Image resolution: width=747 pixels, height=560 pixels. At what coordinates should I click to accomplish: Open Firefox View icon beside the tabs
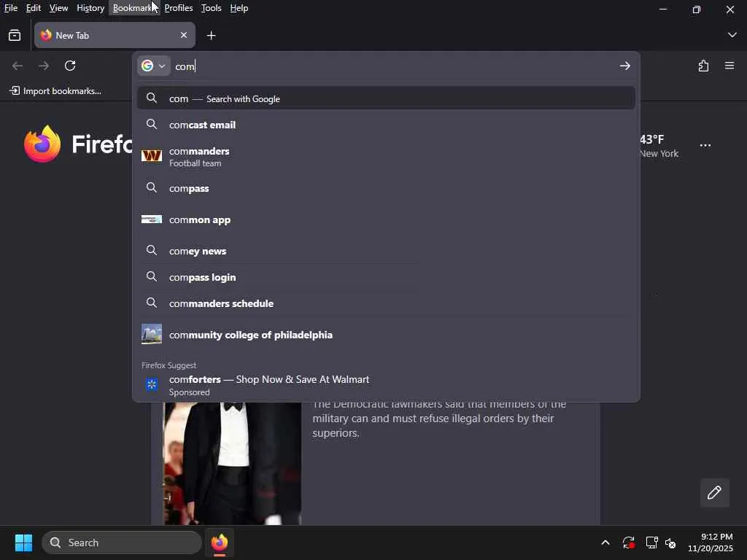(x=15, y=35)
